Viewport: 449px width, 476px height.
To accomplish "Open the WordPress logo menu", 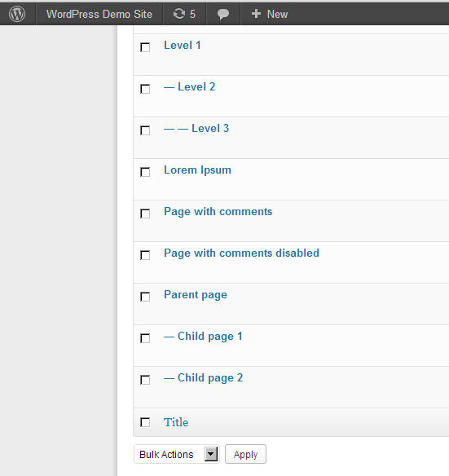I will (17, 14).
